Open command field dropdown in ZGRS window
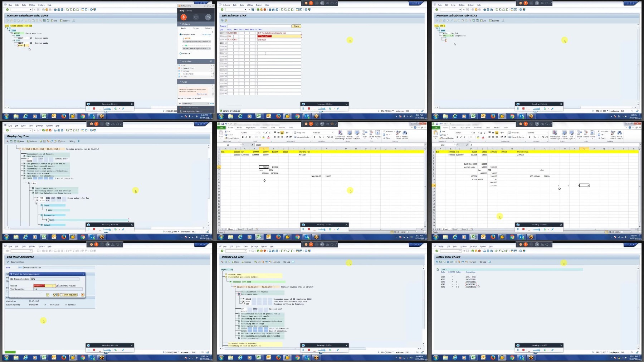 click(31, 9)
